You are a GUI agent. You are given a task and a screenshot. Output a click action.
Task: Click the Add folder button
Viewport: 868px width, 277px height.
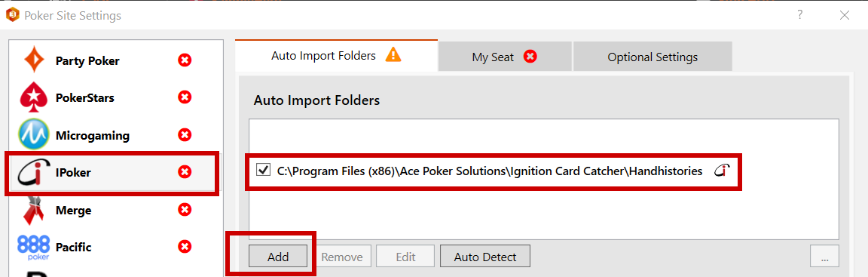[x=278, y=257]
